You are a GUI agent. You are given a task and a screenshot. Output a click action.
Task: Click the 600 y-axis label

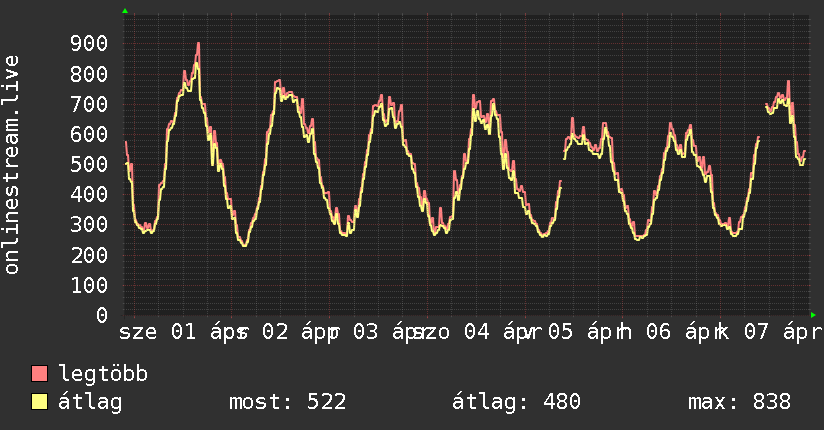89,134
